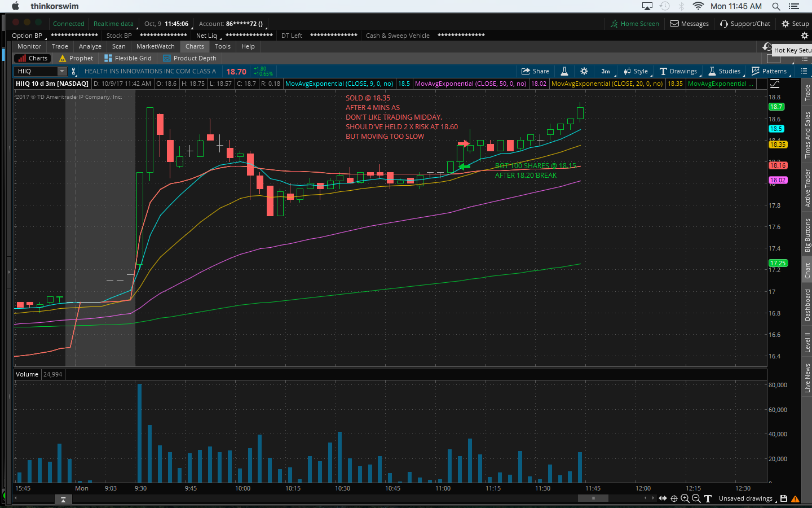Switch to the Trade tab

(x=60, y=46)
